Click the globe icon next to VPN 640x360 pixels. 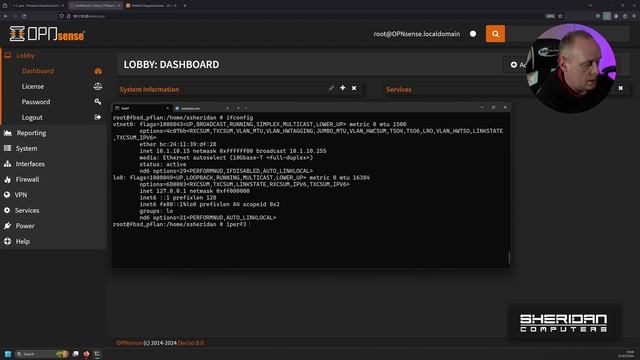pyautogui.click(x=7, y=195)
